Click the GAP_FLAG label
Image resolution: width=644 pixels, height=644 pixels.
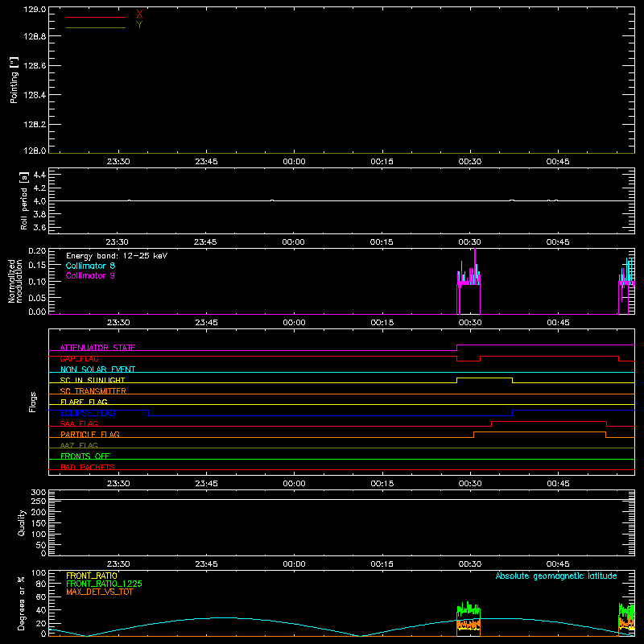click(79, 358)
